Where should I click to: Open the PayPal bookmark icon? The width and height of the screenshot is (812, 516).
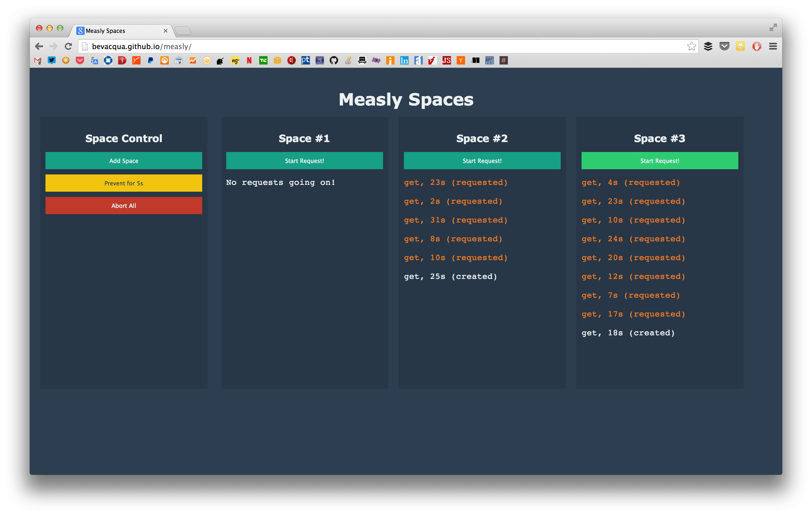point(150,61)
